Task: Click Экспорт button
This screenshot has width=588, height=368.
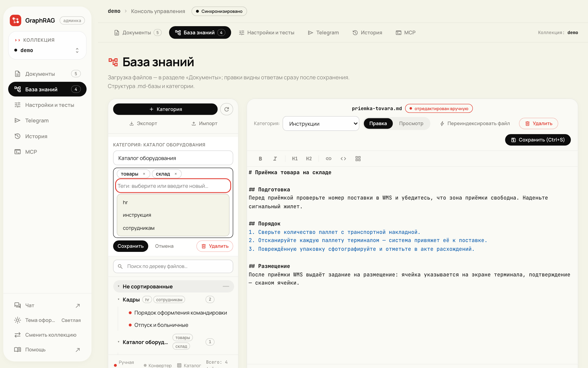Action: [x=143, y=123]
